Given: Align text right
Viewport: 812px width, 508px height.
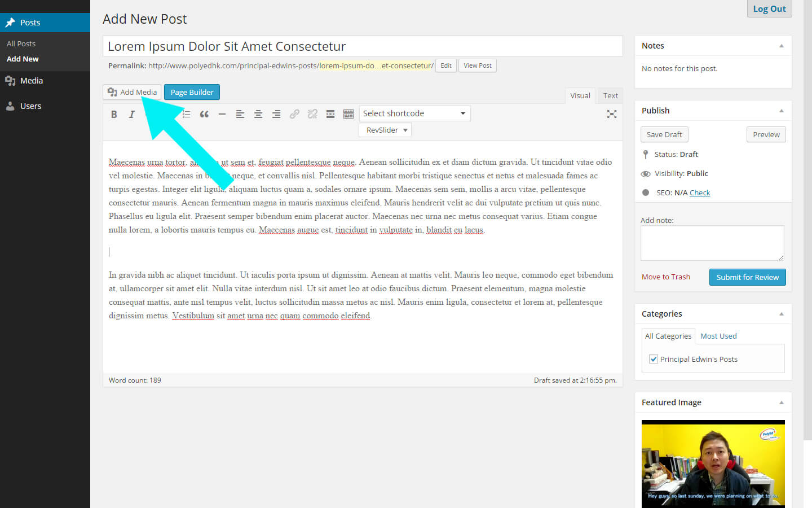Looking at the screenshot, I should 276,114.
